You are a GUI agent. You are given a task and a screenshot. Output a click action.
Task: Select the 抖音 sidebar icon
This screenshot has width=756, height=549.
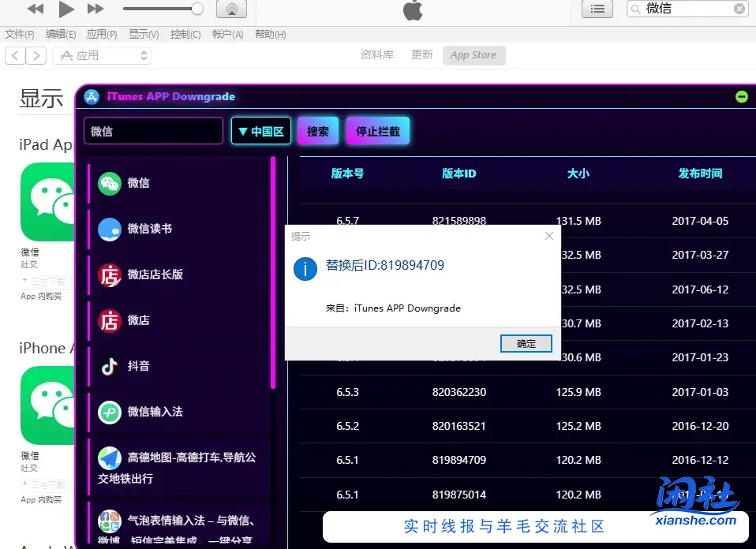tap(137, 365)
